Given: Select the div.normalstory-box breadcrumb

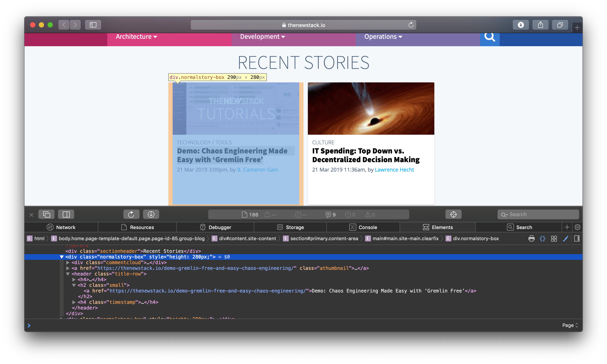Looking at the screenshot, I should [472, 238].
